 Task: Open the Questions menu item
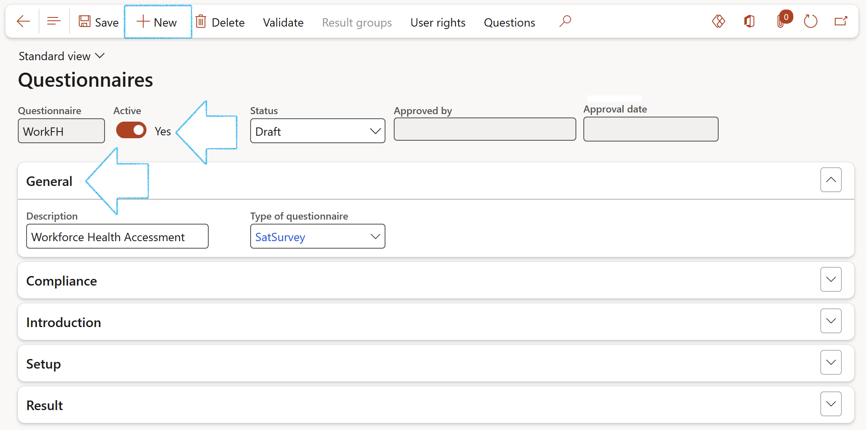509,22
